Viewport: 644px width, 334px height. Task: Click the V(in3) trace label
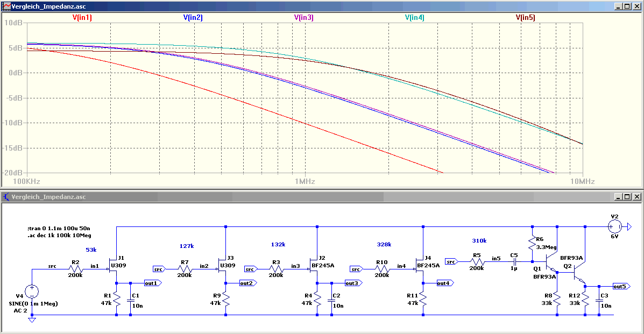304,18
